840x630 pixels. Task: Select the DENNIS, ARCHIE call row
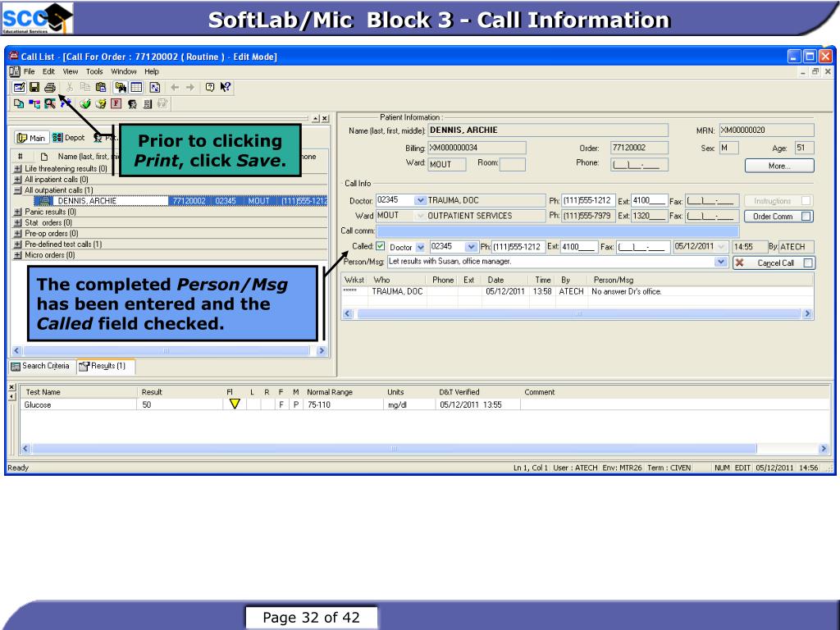pyautogui.click(x=180, y=201)
